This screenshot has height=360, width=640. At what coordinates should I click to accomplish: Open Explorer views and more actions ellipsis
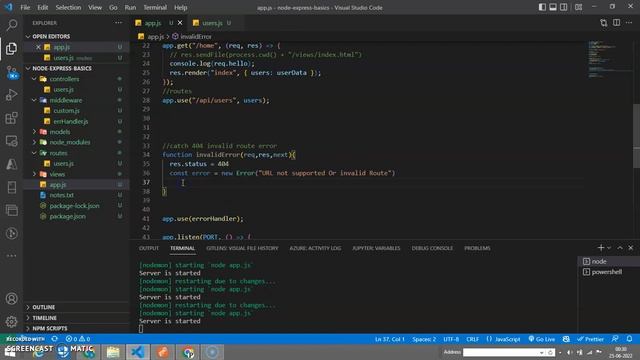118,23
